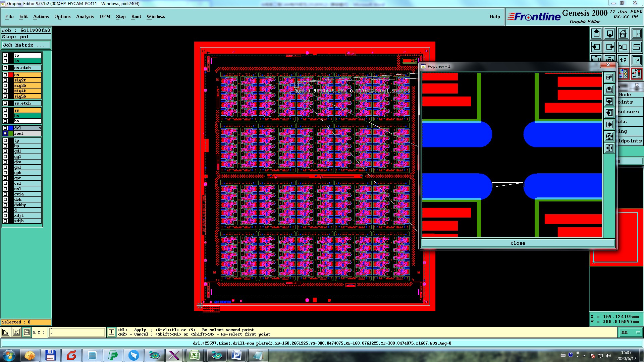644x362 pixels.
Task: Click the angle measure icon at bottom
Action: (x=16, y=332)
